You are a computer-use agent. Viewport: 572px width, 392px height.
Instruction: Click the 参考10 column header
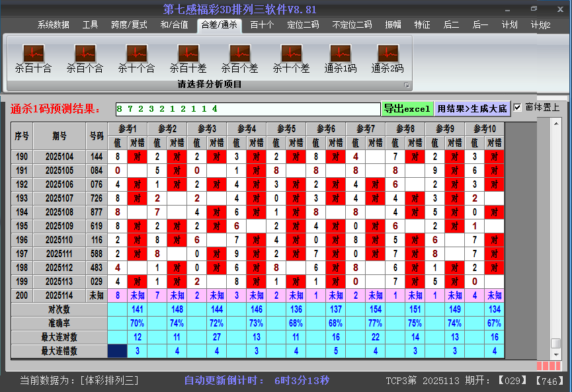point(485,129)
